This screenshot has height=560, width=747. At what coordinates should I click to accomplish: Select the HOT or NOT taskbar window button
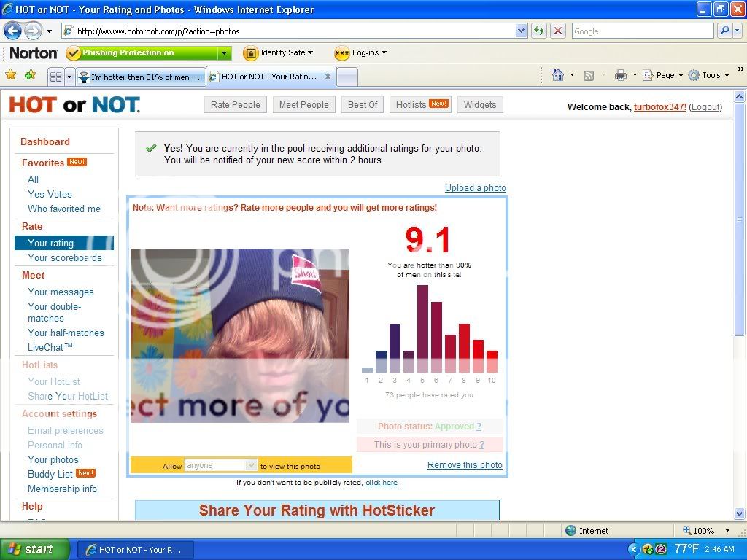[135, 550]
